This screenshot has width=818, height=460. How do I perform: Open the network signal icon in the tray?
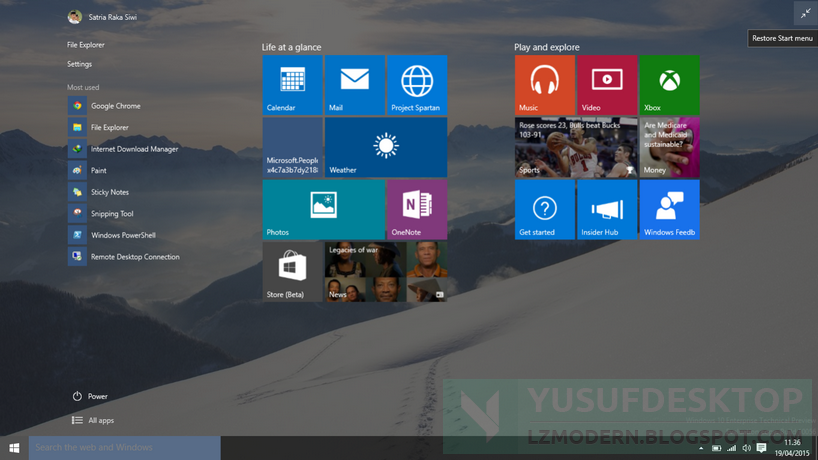pyautogui.click(x=731, y=449)
